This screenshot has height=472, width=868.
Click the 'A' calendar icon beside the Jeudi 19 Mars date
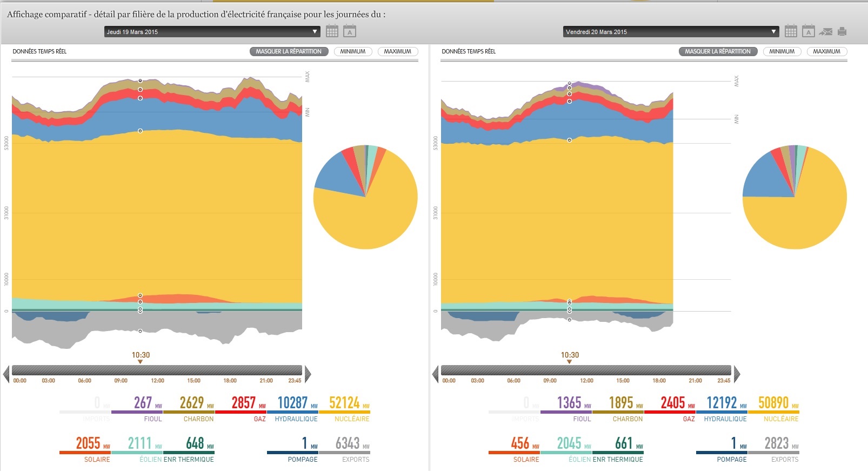pos(350,31)
